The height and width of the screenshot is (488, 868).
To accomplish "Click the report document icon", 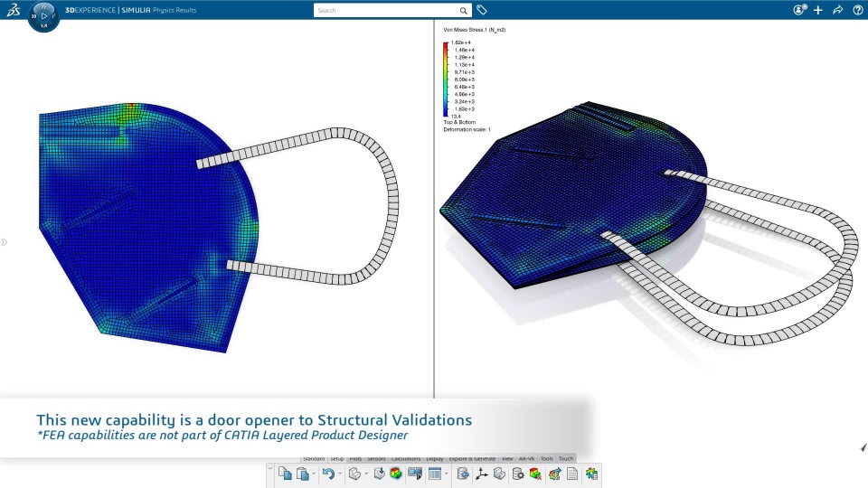I will click(572, 474).
